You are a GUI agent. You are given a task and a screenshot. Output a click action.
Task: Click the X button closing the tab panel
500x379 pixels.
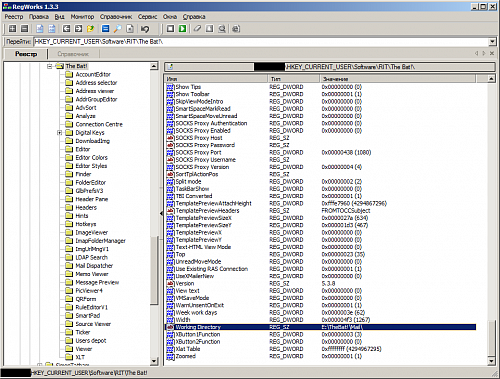[x=492, y=53]
